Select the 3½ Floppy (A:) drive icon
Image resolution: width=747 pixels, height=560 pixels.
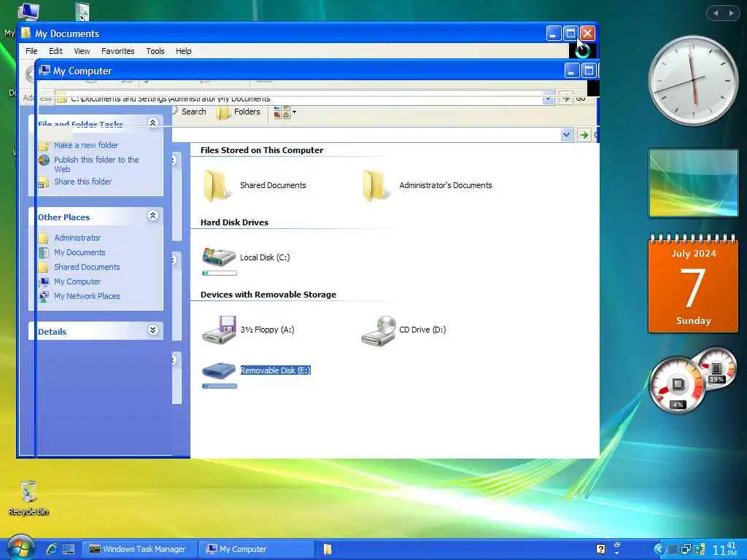[x=219, y=330]
